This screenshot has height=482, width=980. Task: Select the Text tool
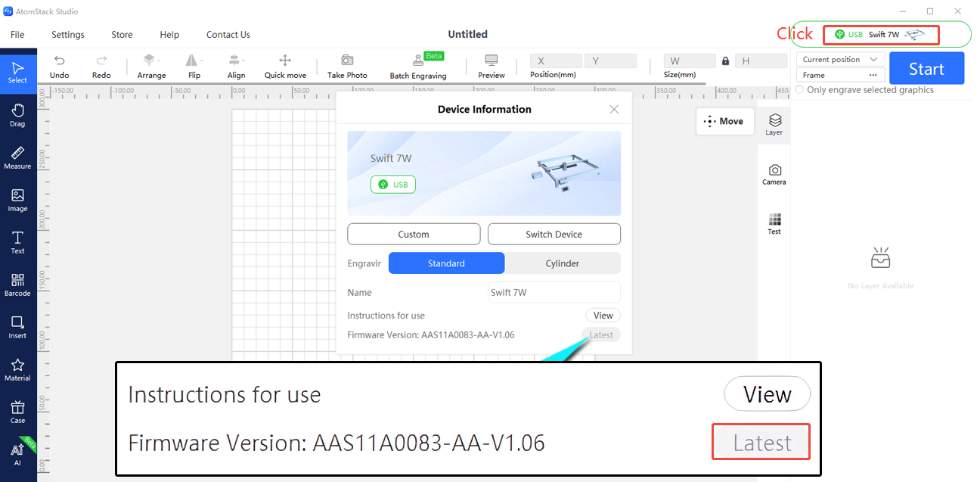coord(17,242)
